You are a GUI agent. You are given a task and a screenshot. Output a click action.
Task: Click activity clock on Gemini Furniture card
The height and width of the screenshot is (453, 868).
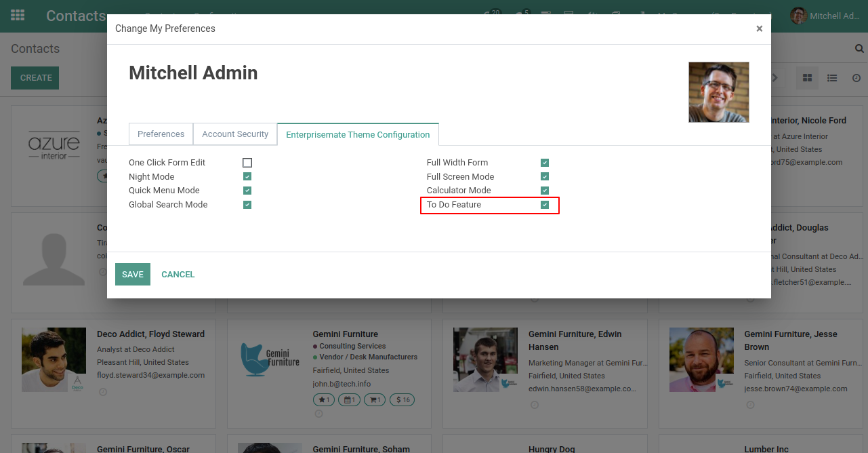318,414
